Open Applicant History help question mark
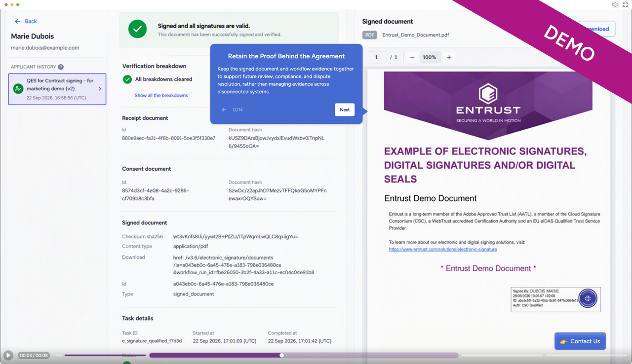Image resolution: width=632 pixels, height=364 pixels. (61, 67)
